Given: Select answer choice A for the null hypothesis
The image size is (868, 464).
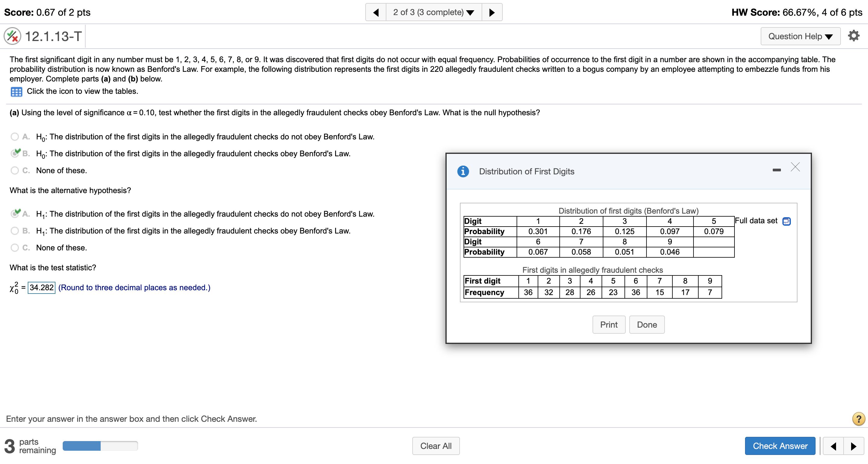Looking at the screenshot, I should pyautogui.click(x=15, y=136).
